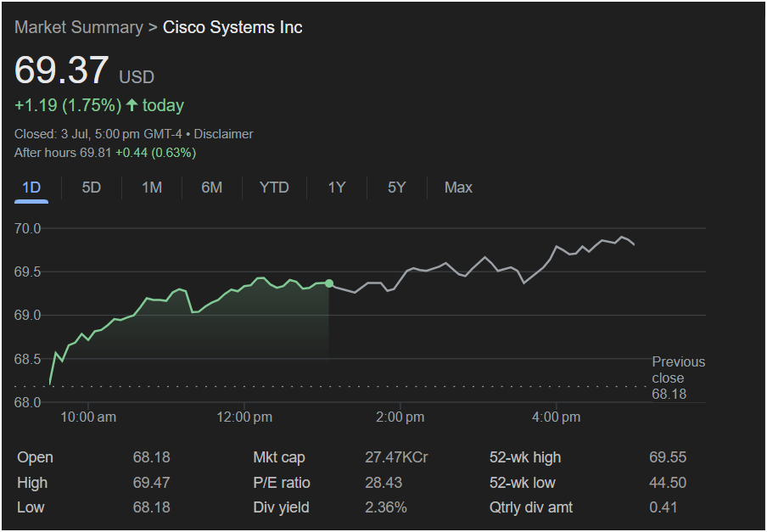Click the Div yield label

(x=282, y=507)
